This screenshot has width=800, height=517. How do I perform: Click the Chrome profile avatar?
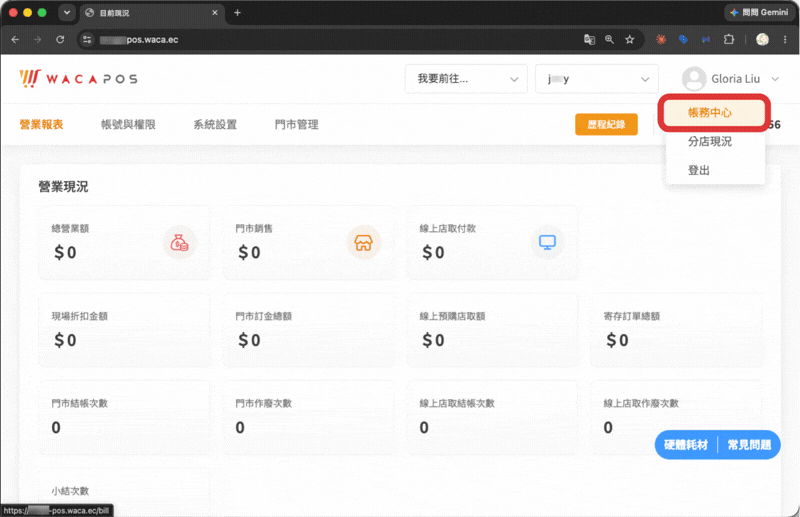click(x=762, y=39)
